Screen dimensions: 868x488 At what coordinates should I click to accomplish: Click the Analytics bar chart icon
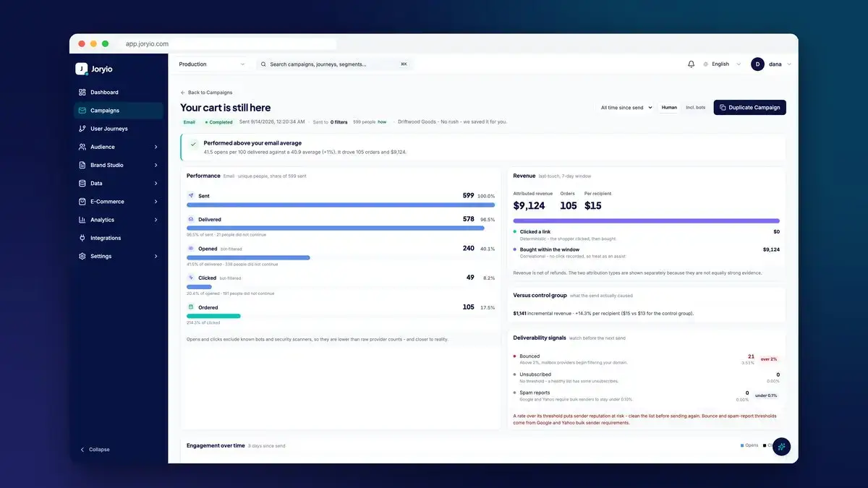pos(82,220)
